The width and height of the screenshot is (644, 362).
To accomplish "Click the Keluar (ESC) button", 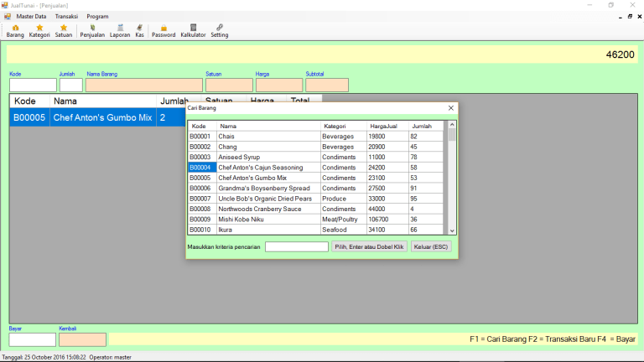I will (433, 246).
